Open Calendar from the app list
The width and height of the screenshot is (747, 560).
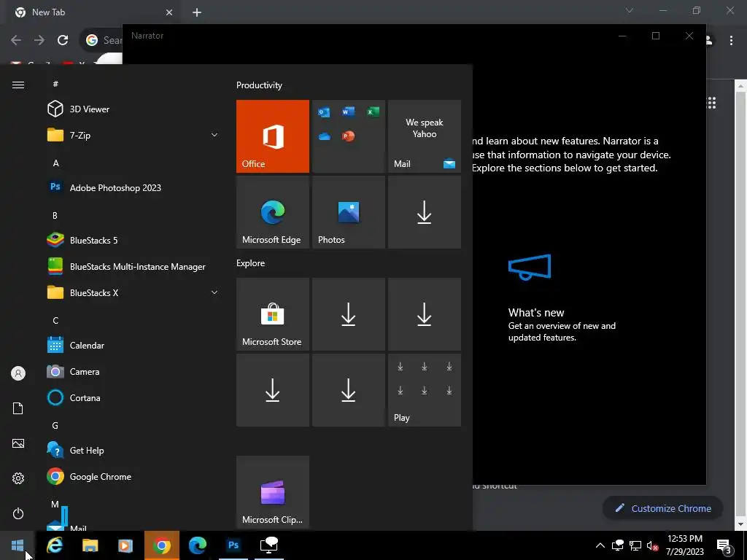click(133, 345)
